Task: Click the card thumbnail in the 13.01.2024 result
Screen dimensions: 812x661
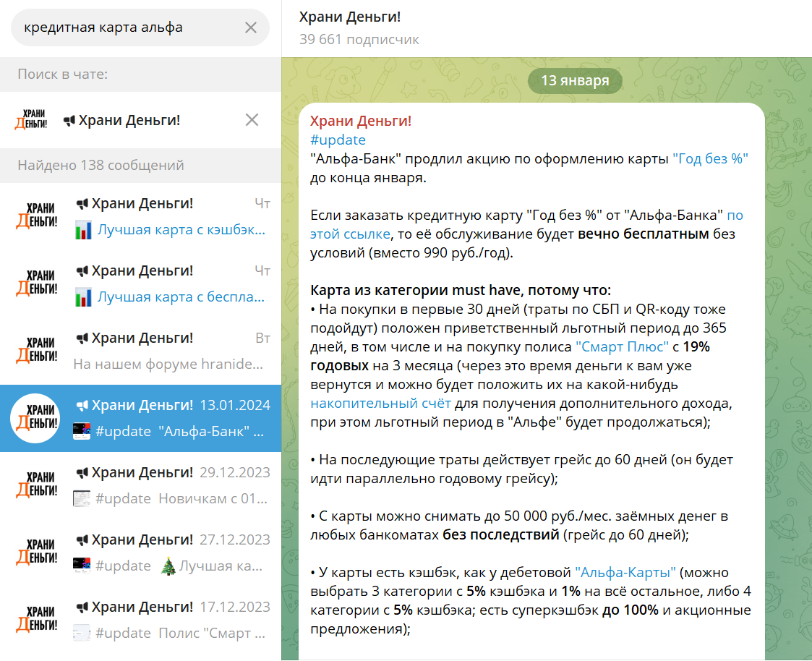Action: [82, 432]
